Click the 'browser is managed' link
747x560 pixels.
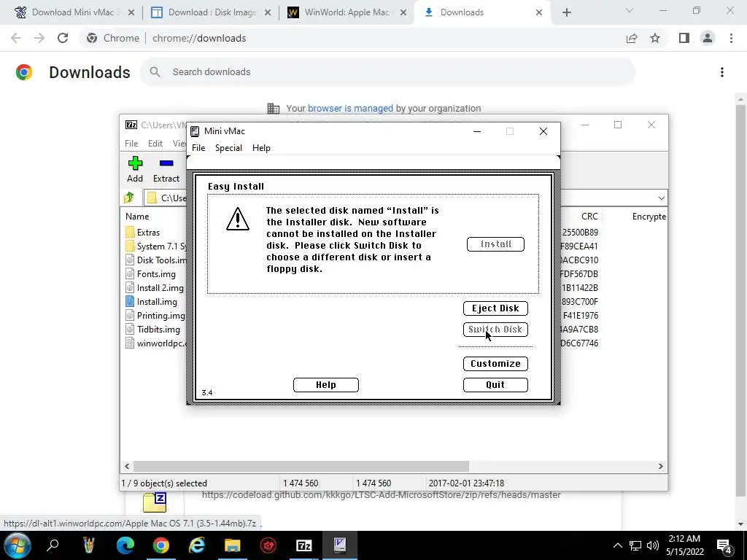point(350,108)
